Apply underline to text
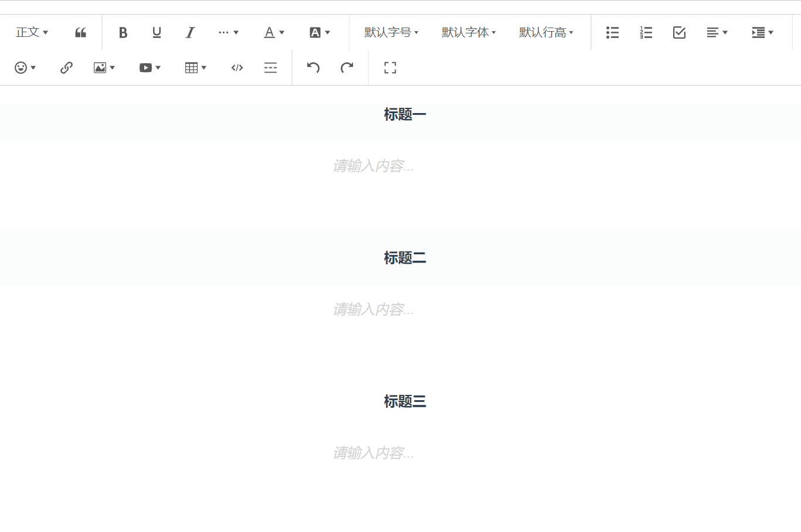This screenshot has height=532, width=801. pos(157,32)
